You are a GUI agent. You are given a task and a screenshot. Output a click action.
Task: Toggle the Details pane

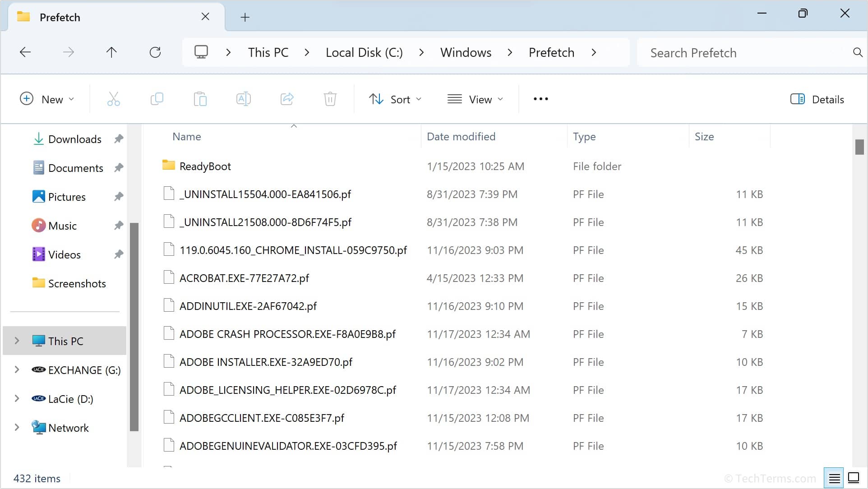click(x=817, y=99)
